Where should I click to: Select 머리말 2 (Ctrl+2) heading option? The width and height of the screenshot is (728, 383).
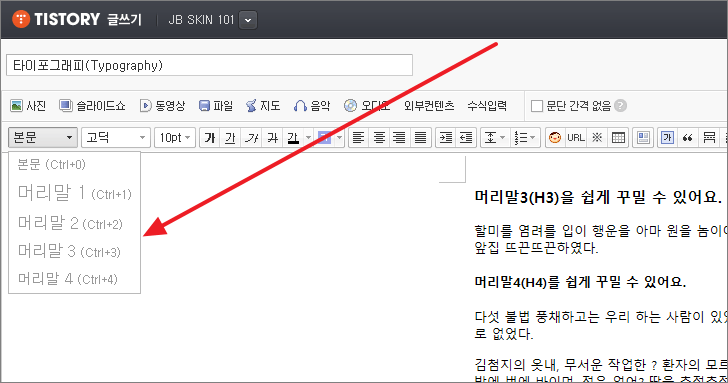[x=74, y=223]
